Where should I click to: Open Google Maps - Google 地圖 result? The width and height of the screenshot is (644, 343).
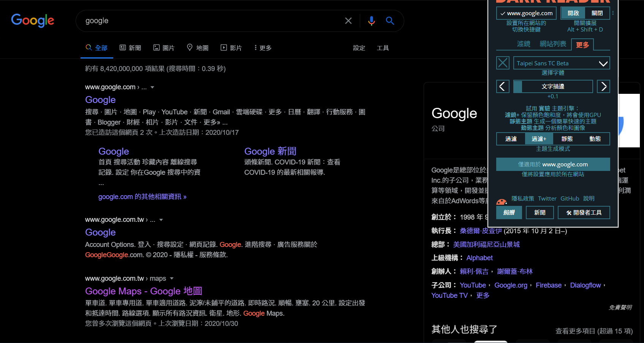[144, 291]
